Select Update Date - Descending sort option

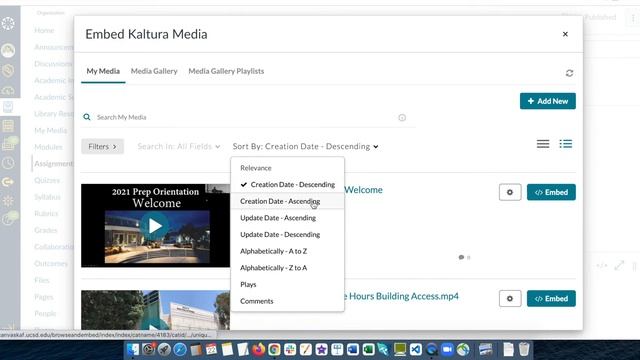click(287, 235)
